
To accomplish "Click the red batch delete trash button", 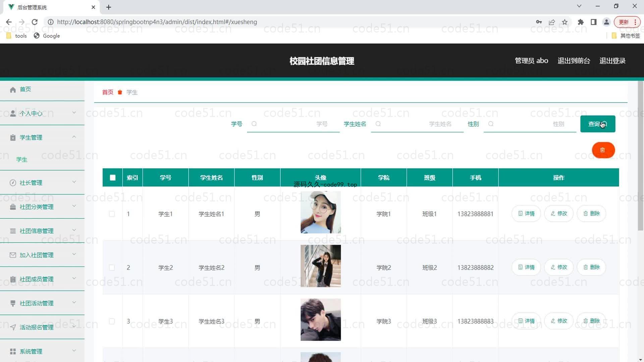I will pos(603,150).
